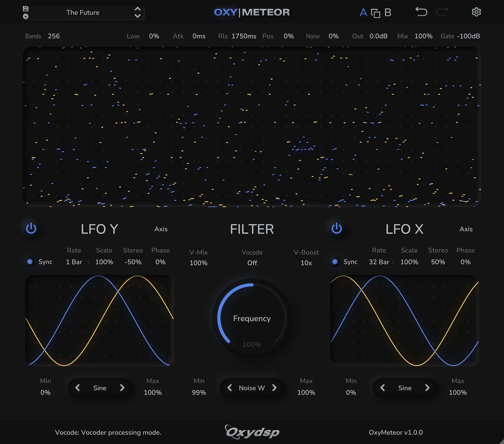Image resolution: width=504 pixels, height=444 pixels.
Task: Toggle Vocode mode off setting
Action: coord(252,263)
